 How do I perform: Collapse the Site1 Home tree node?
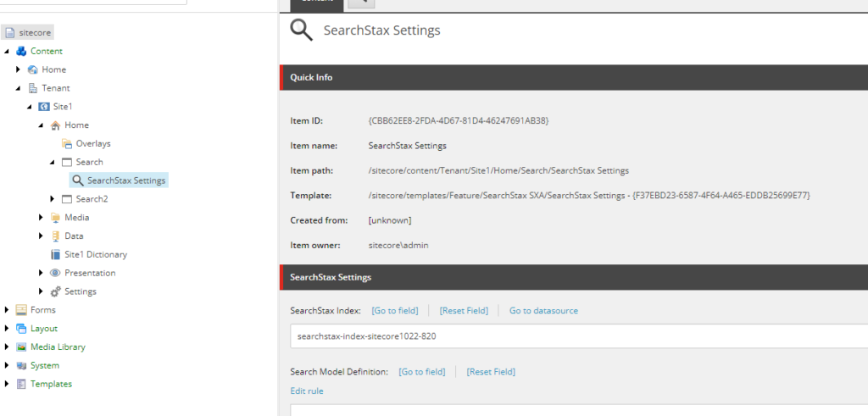tap(41, 125)
